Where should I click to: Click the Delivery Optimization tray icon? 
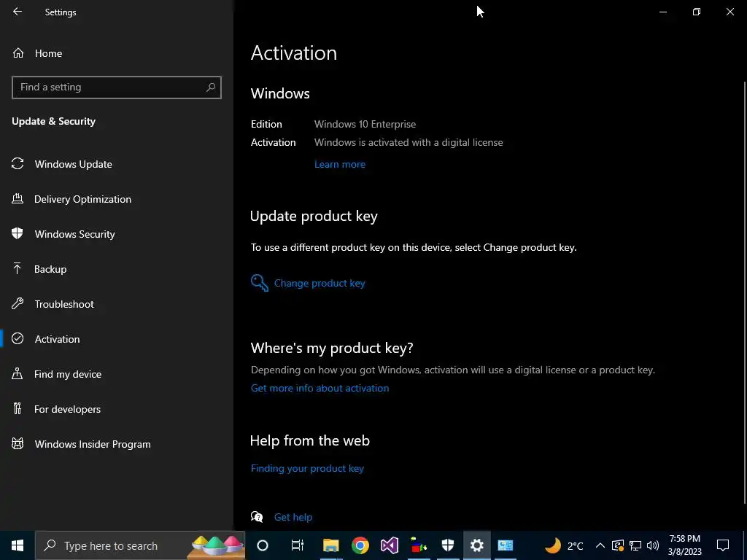pyautogui.click(x=18, y=198)
